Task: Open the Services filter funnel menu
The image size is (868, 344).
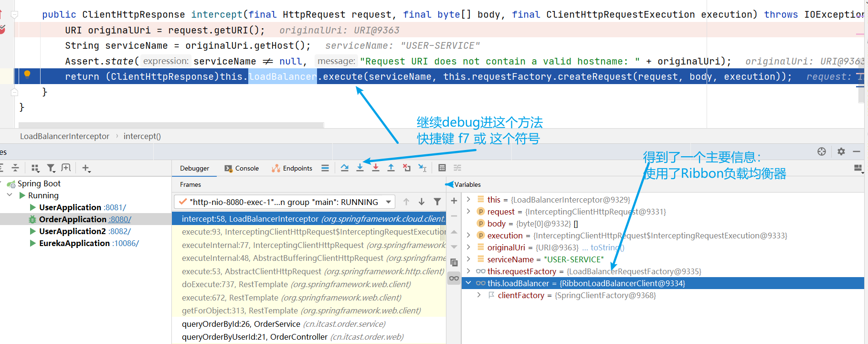Action: [51, 168]
